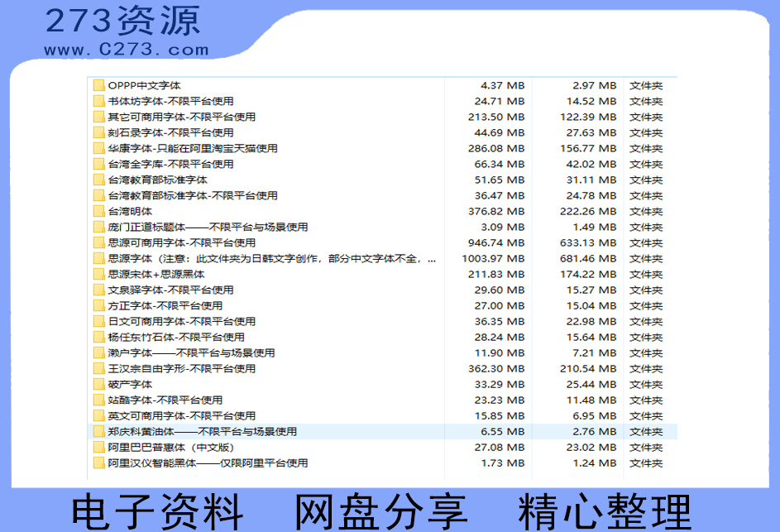Click the folder icon of 思源字体（注意：此文件夹为日韩文字创作
Screen dimensions: 780x532
(x=99, y=258)
